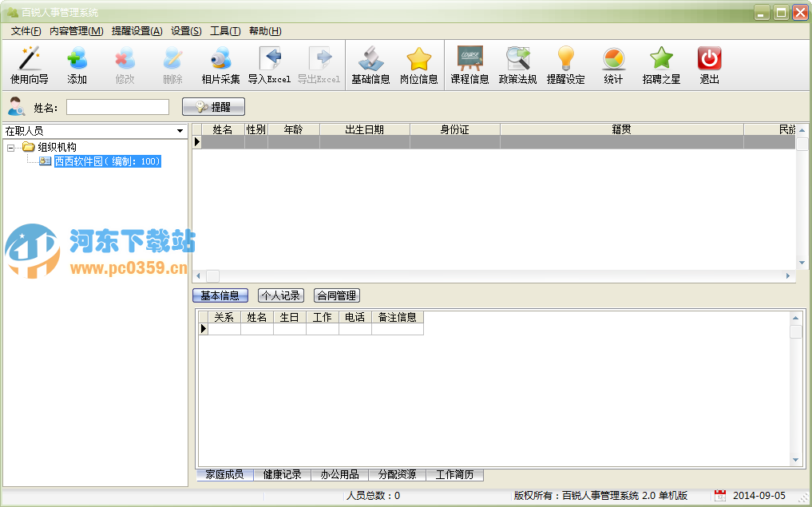This screenshot has width=812, height=507.
Task: Click employee grid vertical scrollbar down arrow
Action: 802,263
